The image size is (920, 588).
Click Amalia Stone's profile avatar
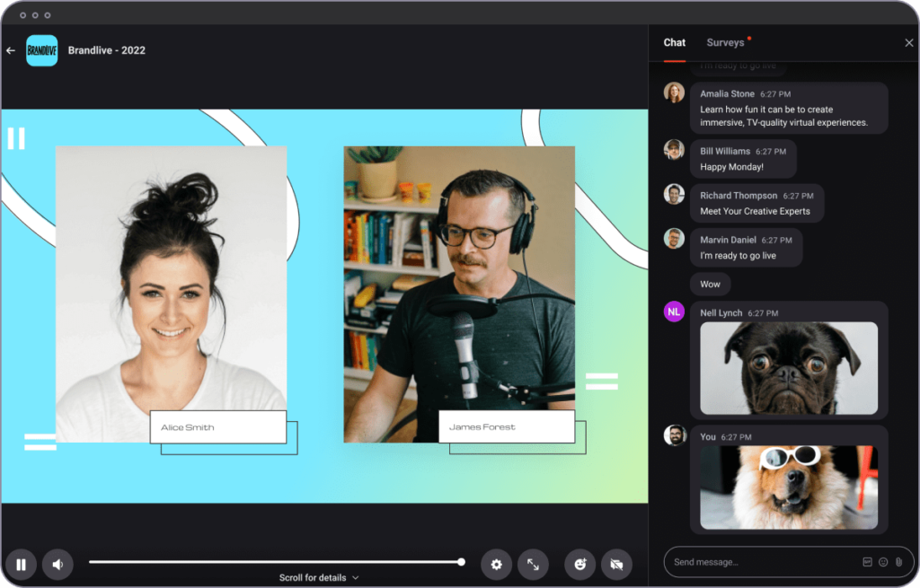coord(674,93)
